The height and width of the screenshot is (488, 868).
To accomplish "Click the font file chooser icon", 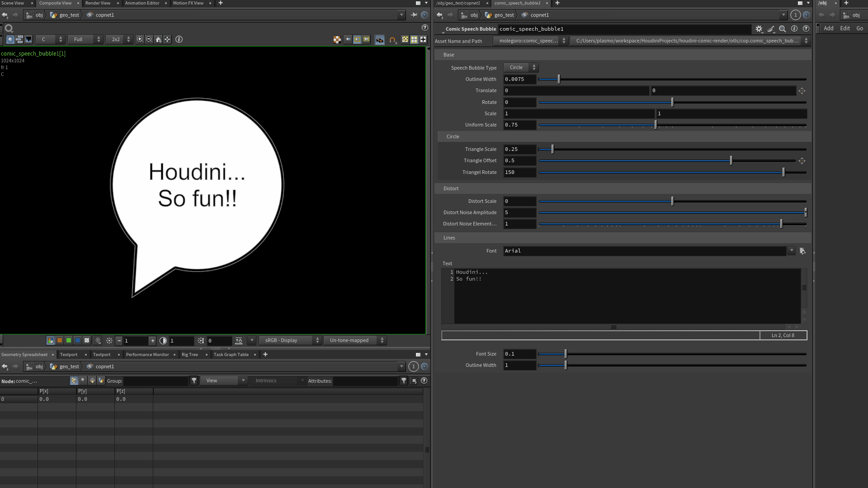I will click(802, 251).
